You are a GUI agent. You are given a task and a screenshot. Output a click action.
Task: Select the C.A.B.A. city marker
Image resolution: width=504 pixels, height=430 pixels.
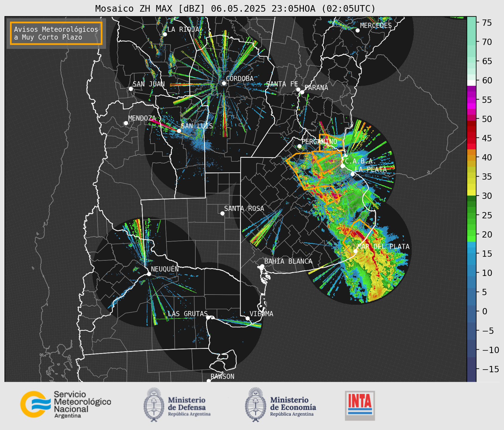(x=343, y=166)
